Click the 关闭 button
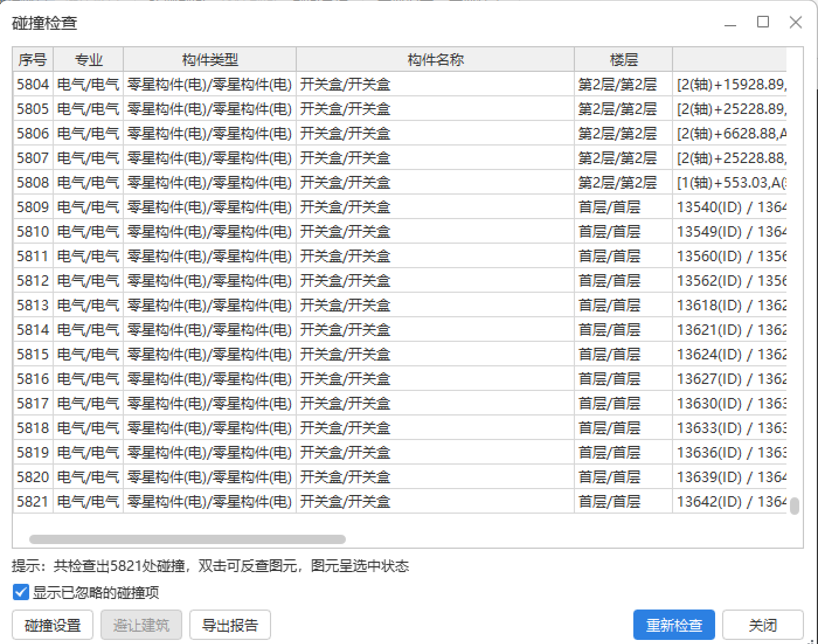Image resolution: width=818 pixels, height=644 pixels. [x=762, y=625]
